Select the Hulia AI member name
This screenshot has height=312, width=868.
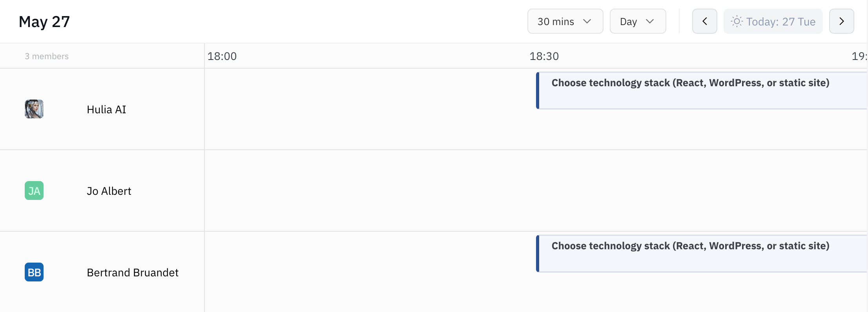coord(106,109)
